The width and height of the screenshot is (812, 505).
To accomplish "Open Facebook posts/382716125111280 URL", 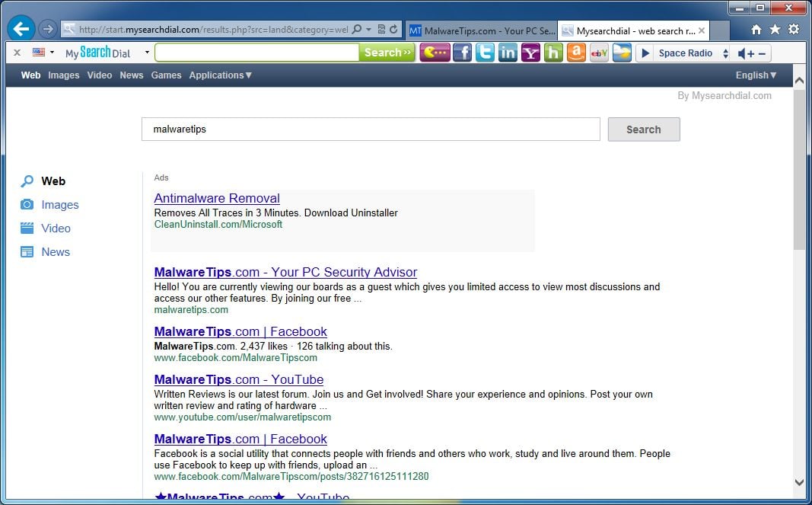I will (x=291, y=476).
